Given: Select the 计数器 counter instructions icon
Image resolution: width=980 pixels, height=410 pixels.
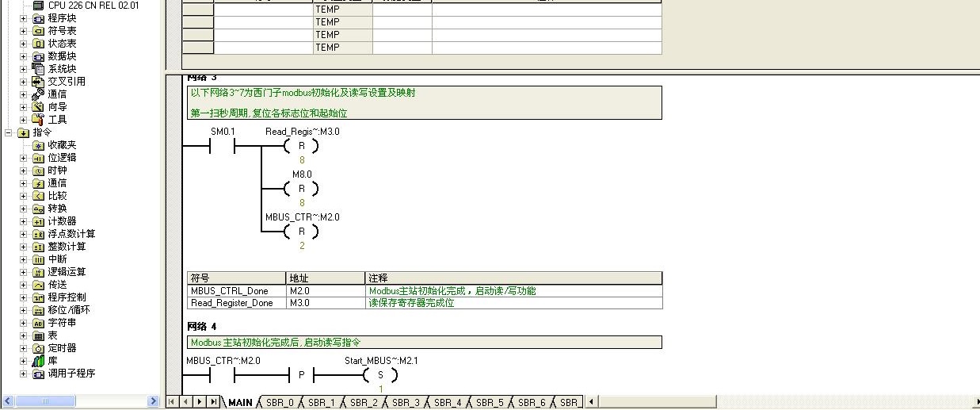Looking at the screenshot, I should click(38, 221).
